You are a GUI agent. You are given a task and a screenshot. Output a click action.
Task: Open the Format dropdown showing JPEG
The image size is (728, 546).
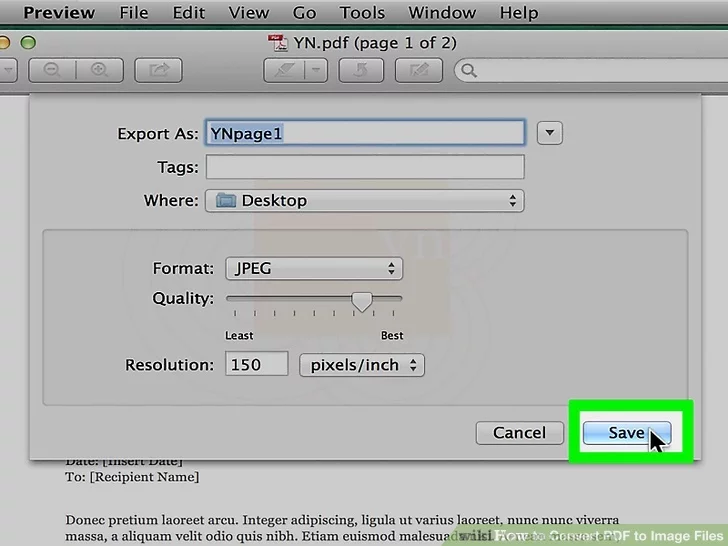(313, 269)
